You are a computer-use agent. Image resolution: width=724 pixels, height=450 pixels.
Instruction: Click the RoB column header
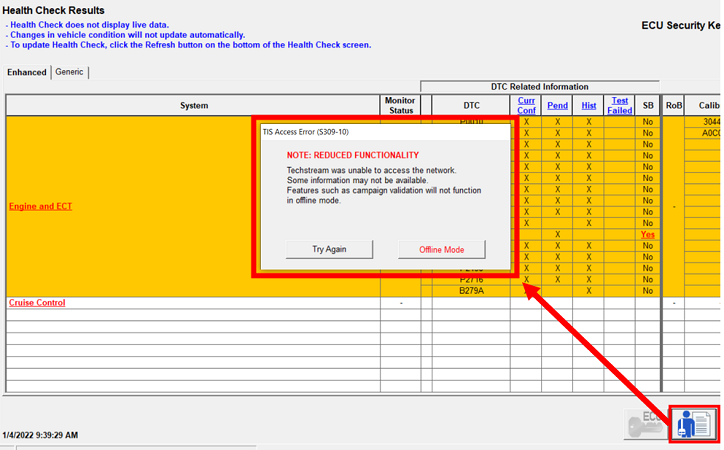[x=674, y=105]
